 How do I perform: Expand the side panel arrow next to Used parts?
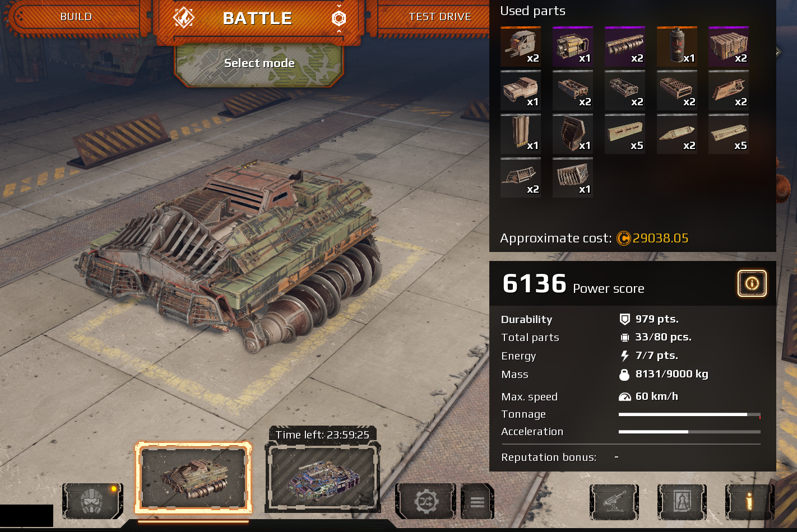(x=779, y=52)
